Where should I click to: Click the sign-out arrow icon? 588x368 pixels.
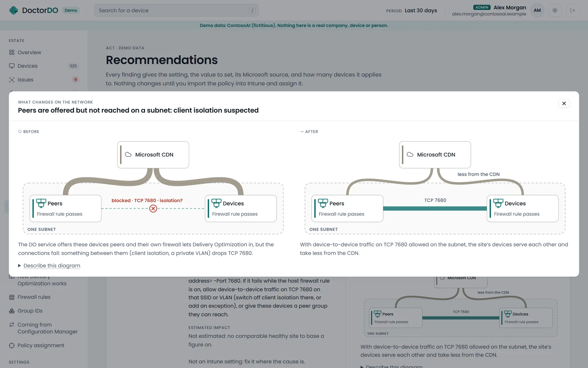coord(572,10)
